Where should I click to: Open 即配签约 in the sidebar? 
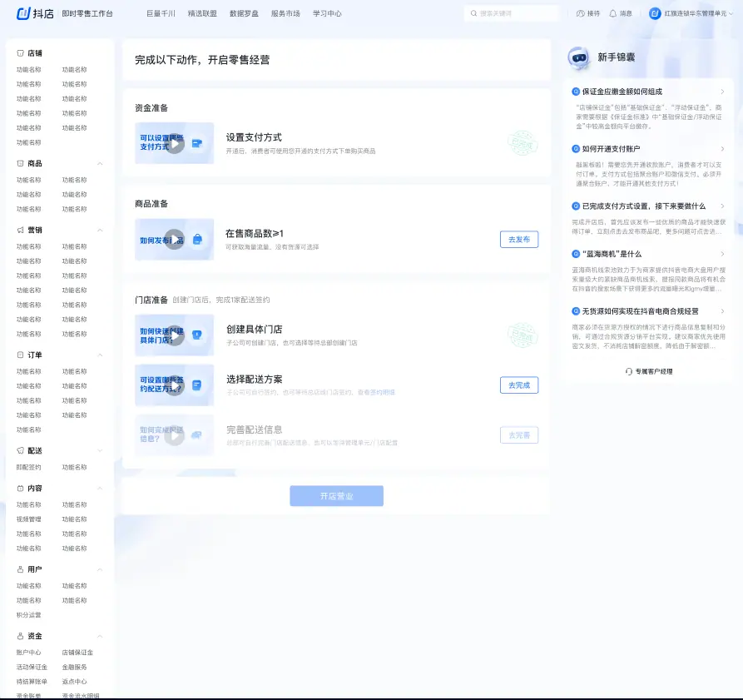click(x=29, y=467)
